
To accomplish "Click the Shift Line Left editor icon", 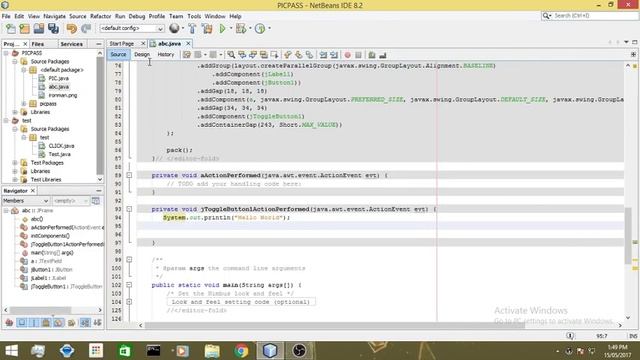I will (323, 55).
